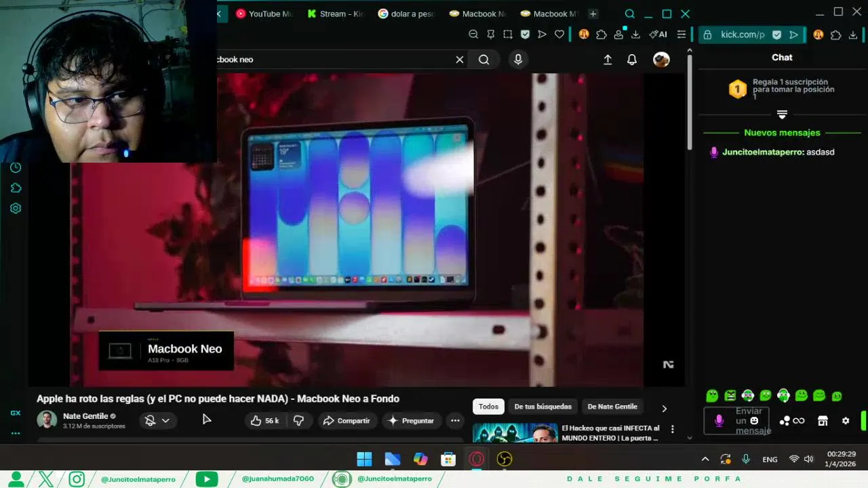Open Kick chat settings gear
Viewport: 868px width, 488px height.
pos(846,421)
